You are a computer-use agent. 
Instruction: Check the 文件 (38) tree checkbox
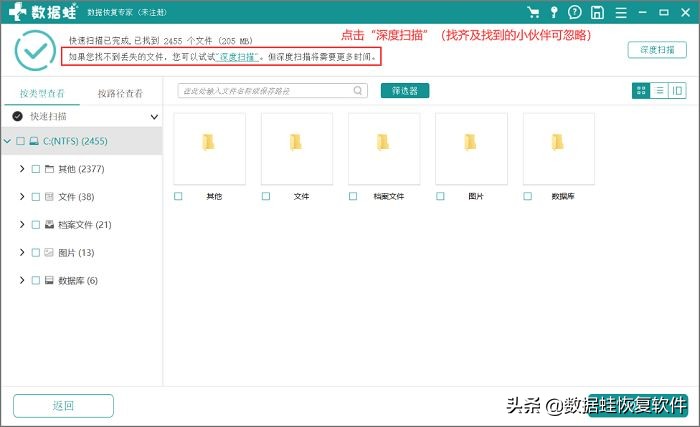(x=36, y=197)
